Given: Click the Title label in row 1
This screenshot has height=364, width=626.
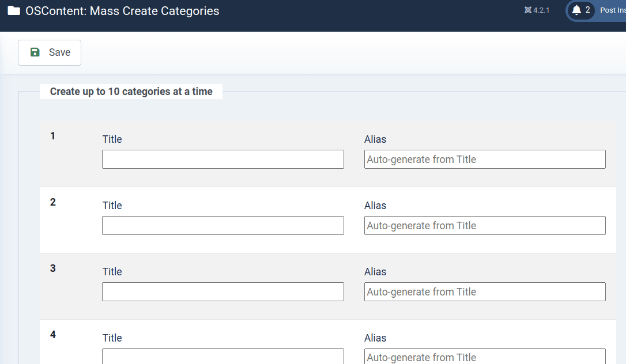Looking at the screenshot, I should click(x=112, y=139).
